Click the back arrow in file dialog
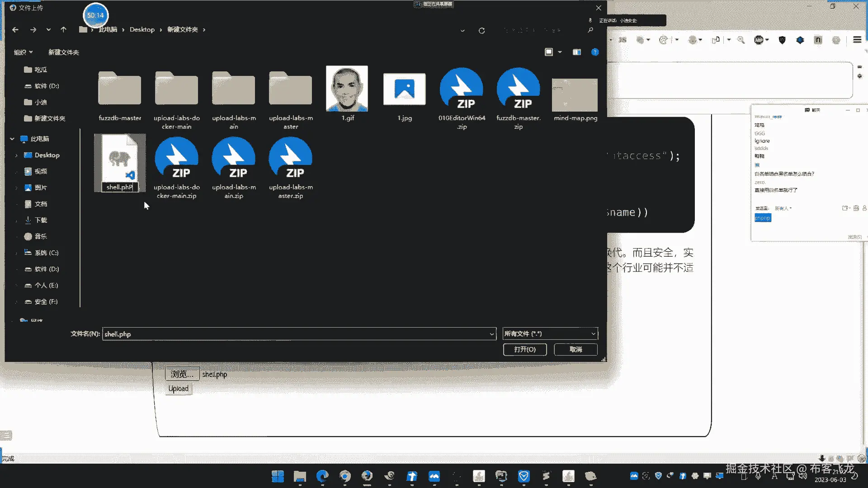 tap(15, 30)
